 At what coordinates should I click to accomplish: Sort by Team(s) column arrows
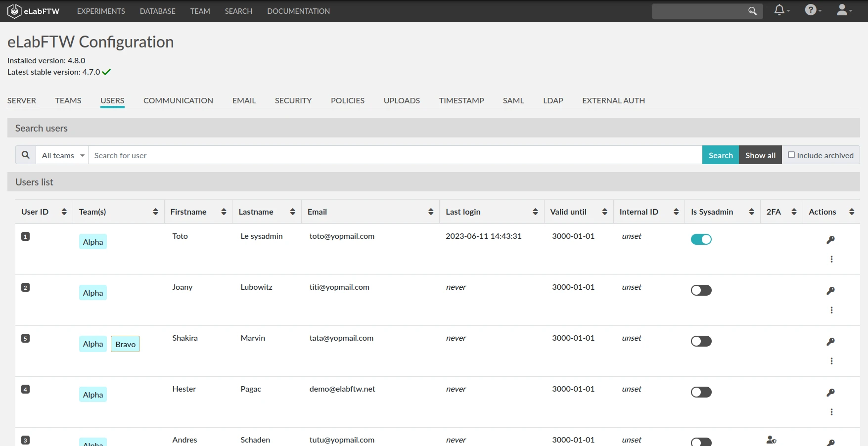point(155,212)
